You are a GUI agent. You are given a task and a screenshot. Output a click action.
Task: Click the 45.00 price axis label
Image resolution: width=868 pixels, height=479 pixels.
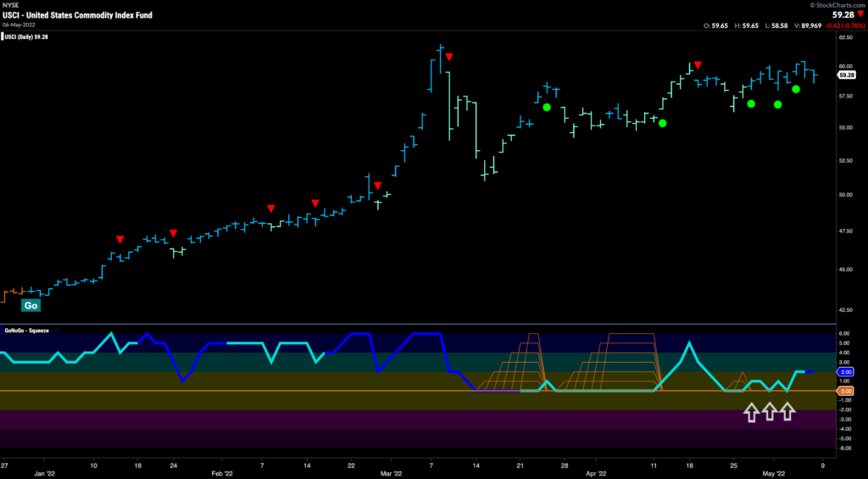tap(845, 270)
